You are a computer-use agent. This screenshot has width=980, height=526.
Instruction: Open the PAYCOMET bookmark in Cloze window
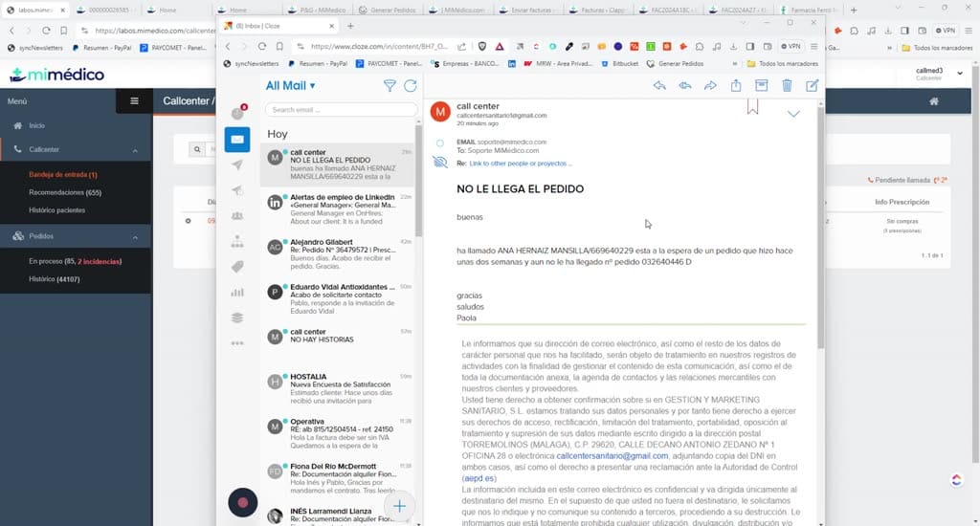click(389, 64)
